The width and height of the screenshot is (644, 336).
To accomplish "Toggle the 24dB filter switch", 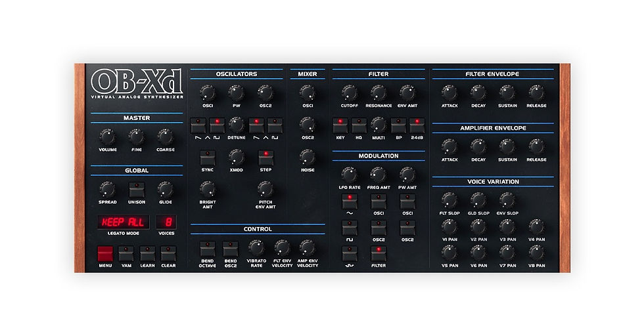I will point(417,125).
